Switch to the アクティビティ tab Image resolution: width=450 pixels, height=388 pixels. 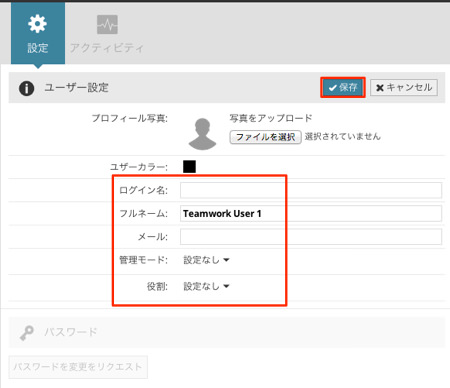click(107, 33)
